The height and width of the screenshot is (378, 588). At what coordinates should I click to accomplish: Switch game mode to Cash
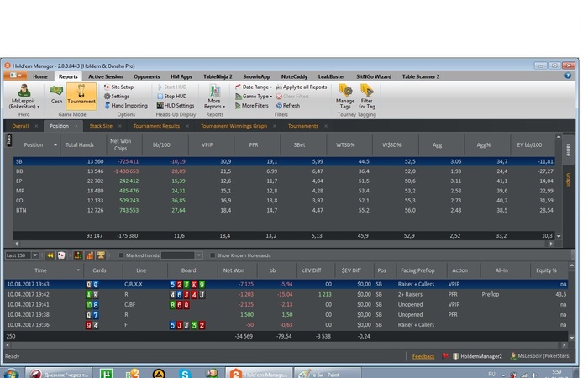[x=56, y=94]
